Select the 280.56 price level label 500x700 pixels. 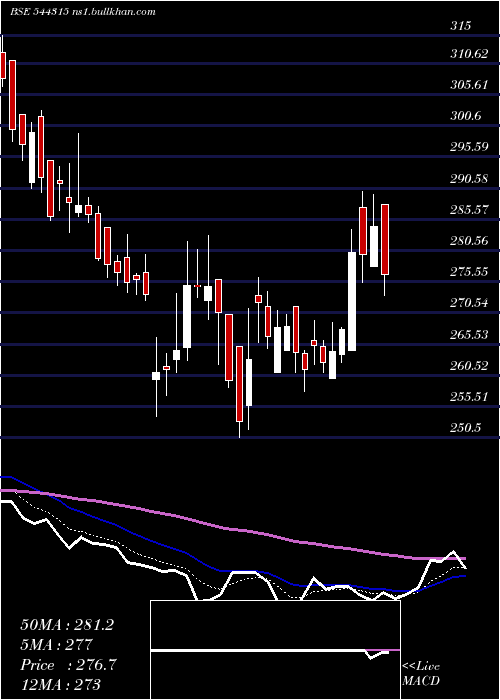[x=469, y=241]
